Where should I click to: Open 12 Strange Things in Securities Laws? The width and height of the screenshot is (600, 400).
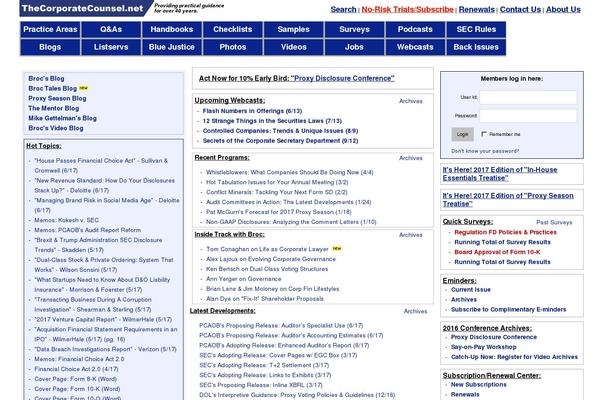[x=272, y=121]
